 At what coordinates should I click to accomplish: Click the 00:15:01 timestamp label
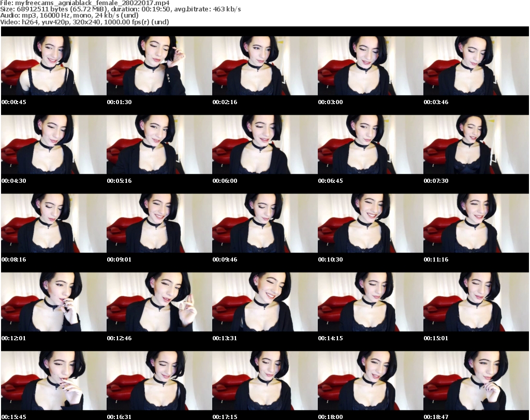(436, 338)
